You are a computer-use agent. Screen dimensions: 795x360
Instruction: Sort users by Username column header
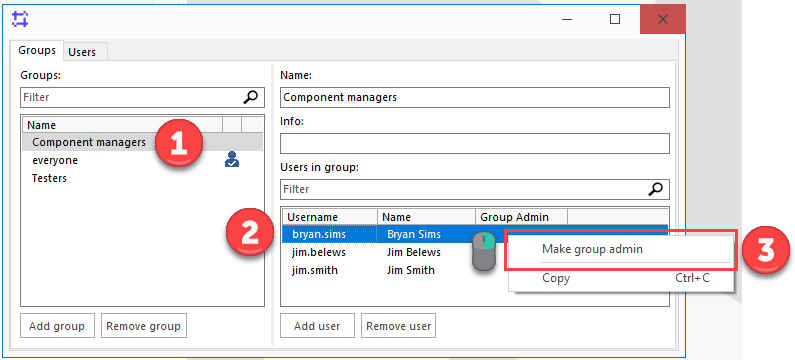pyautogui.click(x=330, y=217)
